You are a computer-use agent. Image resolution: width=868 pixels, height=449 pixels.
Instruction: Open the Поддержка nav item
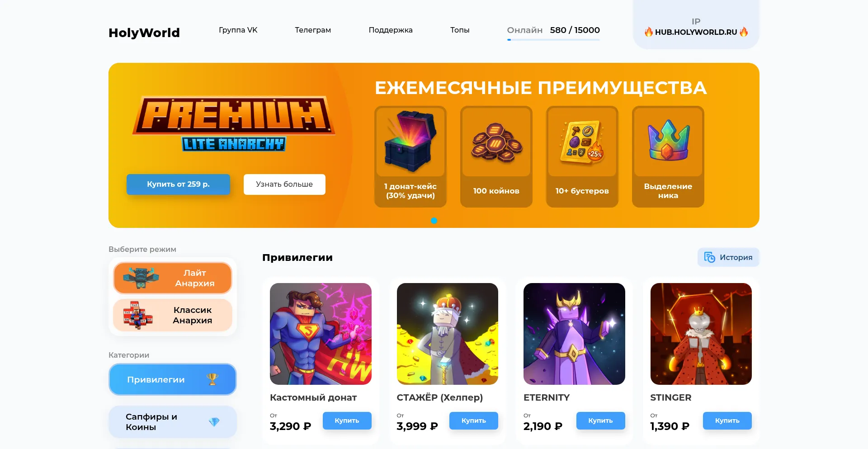pyautogui.click(x=391, y=30)
